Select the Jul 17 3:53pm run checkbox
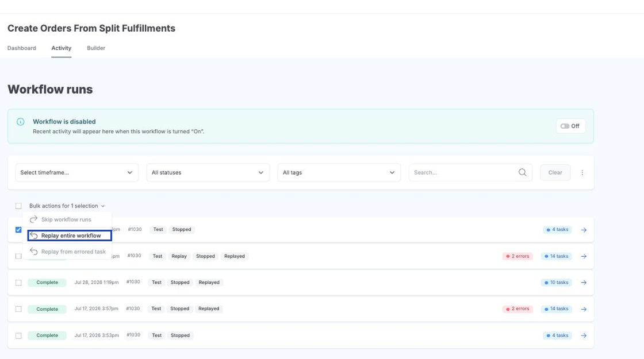644x359 pixels. pos(18,335)
